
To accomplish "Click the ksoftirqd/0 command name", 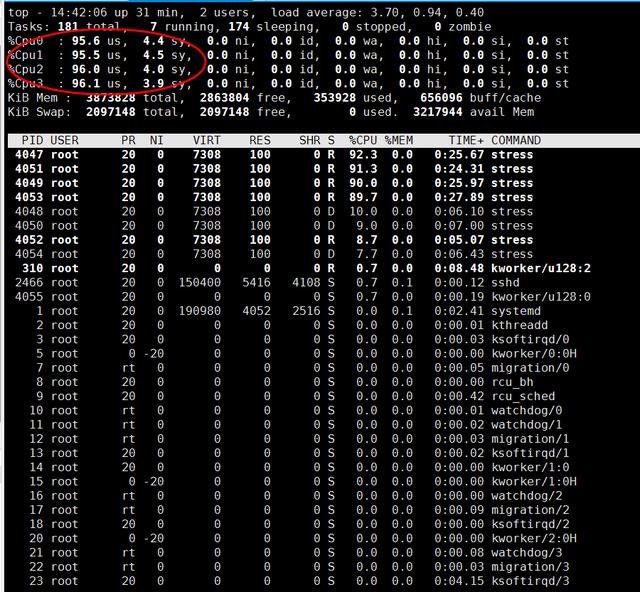I will coord(530,339).
